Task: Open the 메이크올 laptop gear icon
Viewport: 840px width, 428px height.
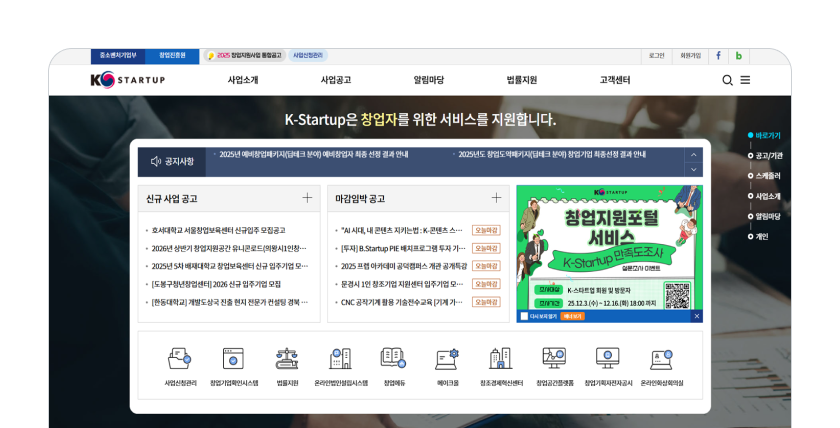Action: (x=447, y=358)
